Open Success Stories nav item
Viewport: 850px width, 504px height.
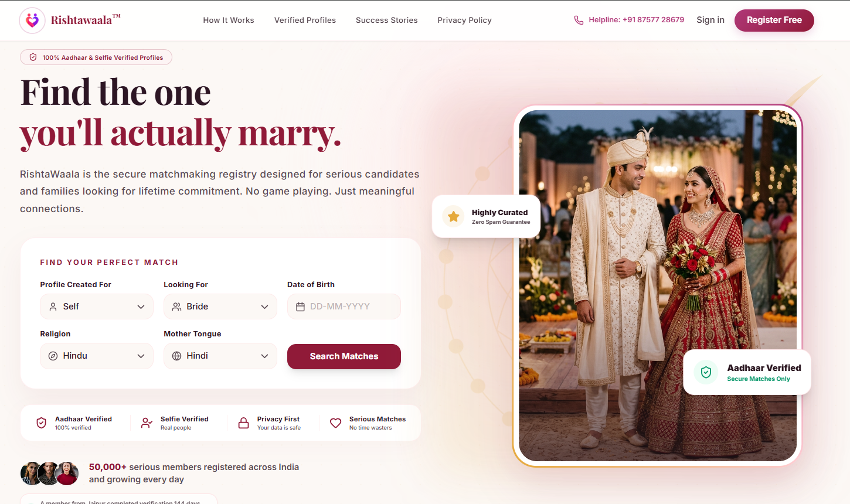[x=387, y=20]
